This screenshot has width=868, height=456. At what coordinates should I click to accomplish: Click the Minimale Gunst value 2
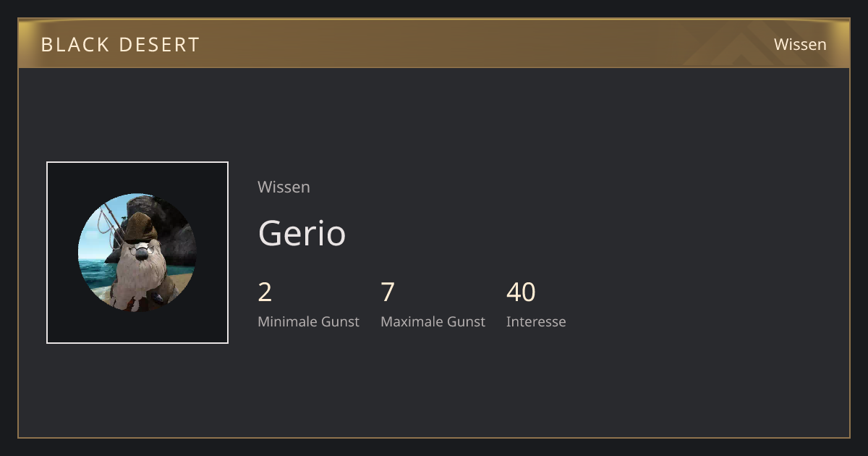pyautogui.click(x=265, y=292)
